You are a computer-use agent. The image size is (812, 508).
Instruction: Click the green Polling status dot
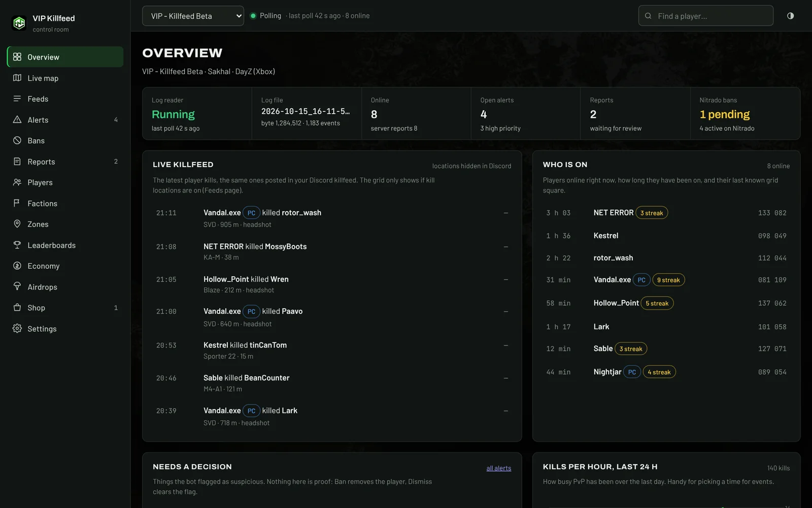[253, 16]
